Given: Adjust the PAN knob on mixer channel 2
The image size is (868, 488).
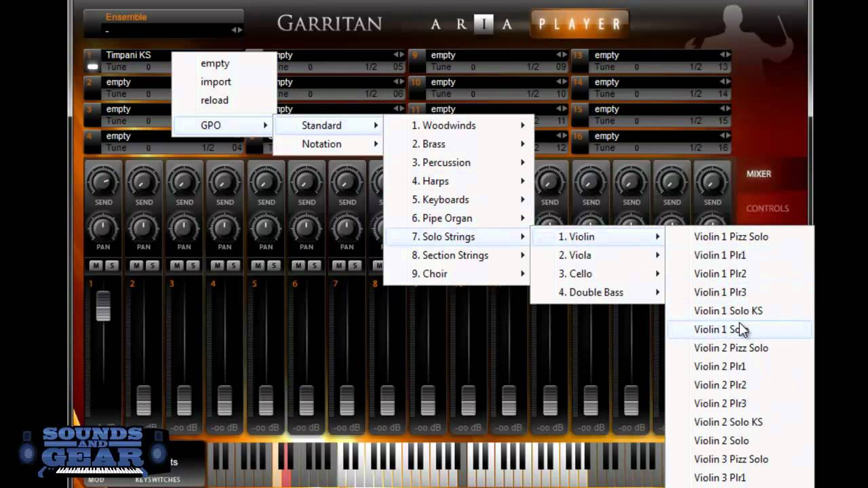Looking at the screenshot, I should pos(144,226).
